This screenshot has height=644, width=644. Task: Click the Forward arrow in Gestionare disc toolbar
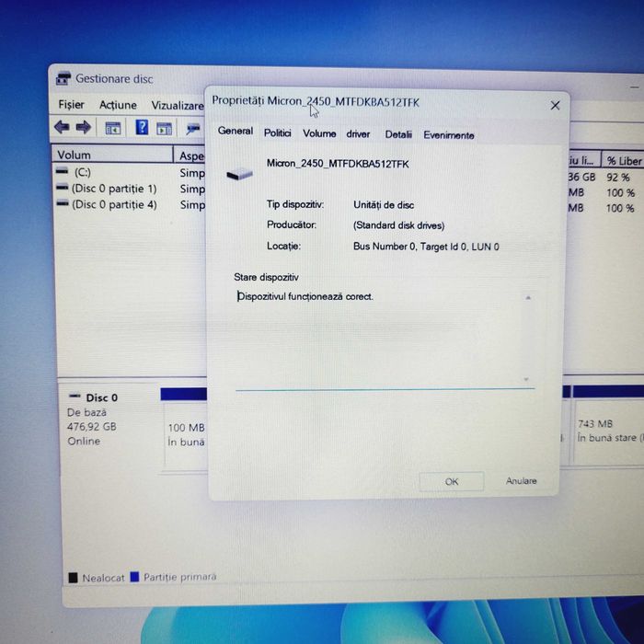click(84, 127)
